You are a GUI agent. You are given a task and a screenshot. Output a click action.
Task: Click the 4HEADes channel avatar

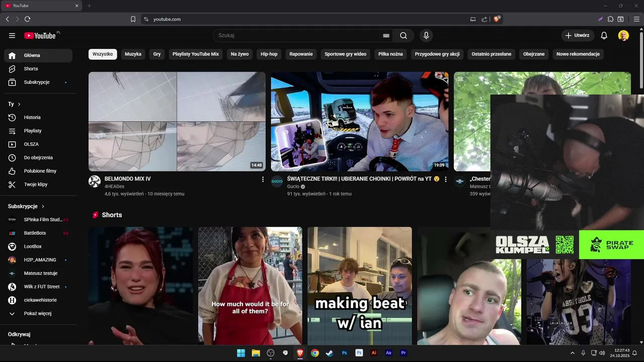[x=95, y=182]
